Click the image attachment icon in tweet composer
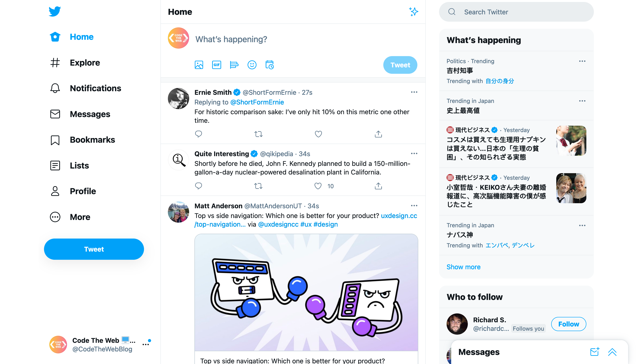 point(199,65)
